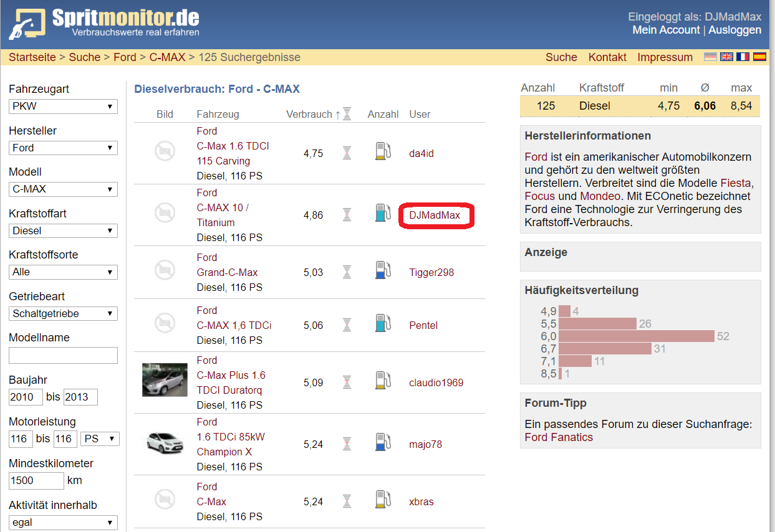
Task: Switch language via British flag
Action: click(726, 57)
